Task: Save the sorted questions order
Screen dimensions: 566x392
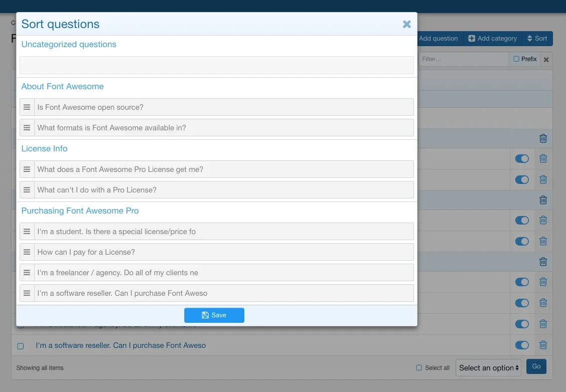Action: [x=214, y=315]
